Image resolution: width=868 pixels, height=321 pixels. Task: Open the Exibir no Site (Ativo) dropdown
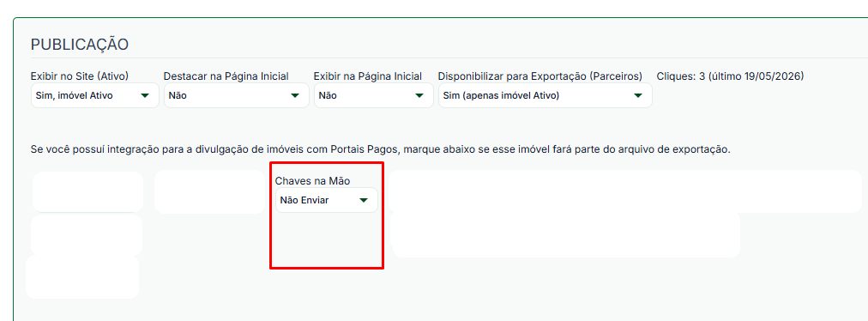tap(94, 95)
